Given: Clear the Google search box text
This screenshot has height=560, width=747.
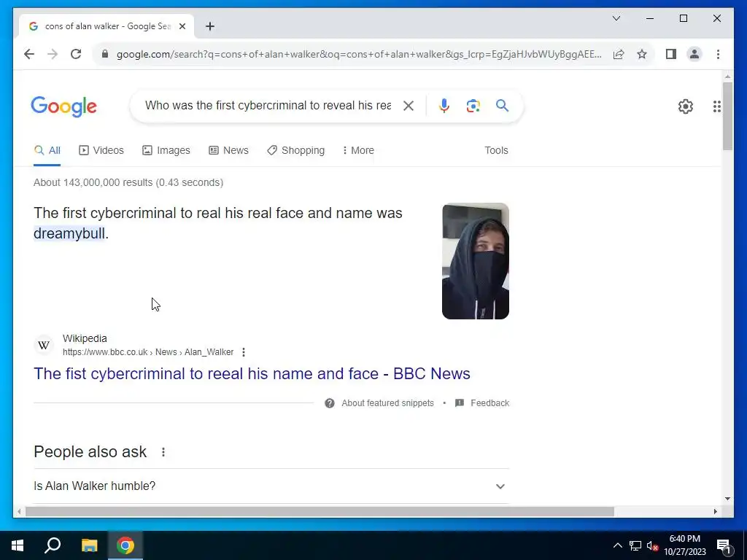Looking at the screenshot, I should tap(409, 106).
